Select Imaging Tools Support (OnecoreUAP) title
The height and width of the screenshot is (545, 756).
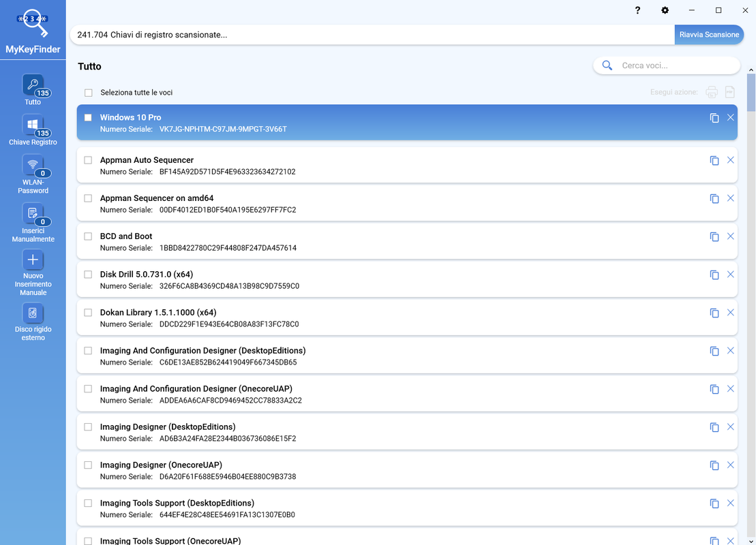[170, 541]
